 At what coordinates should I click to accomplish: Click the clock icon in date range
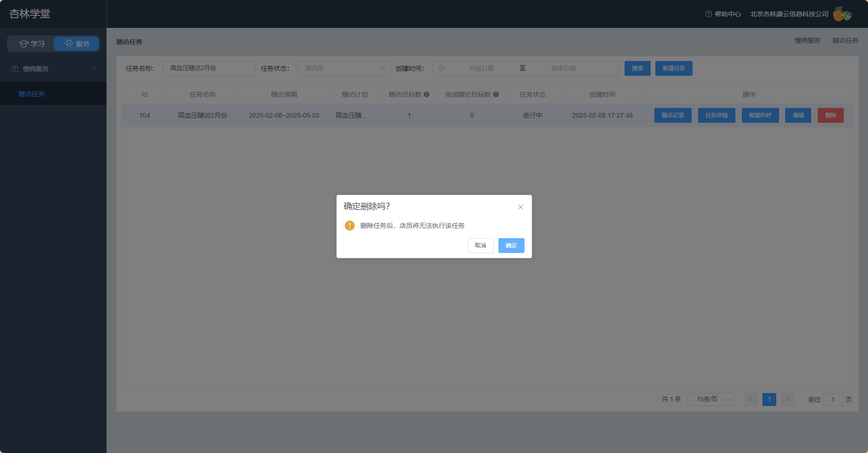pos(441,68)
